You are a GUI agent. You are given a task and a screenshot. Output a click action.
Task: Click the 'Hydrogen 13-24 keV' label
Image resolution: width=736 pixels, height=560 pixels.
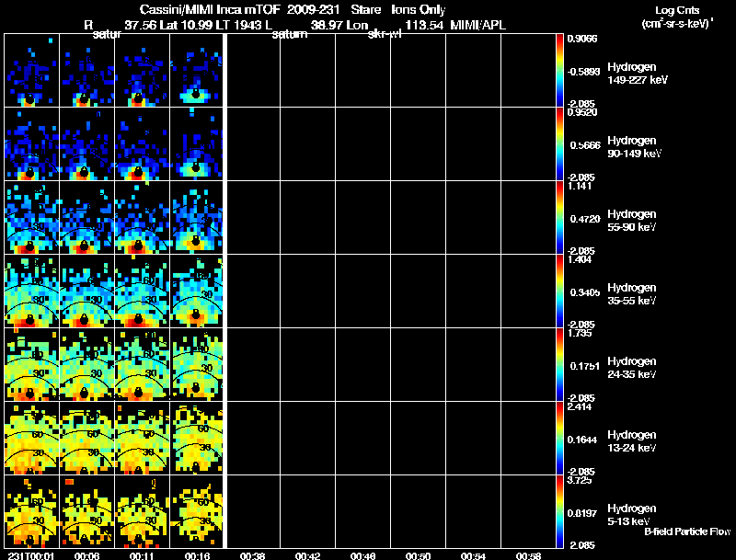click(632, 441)
